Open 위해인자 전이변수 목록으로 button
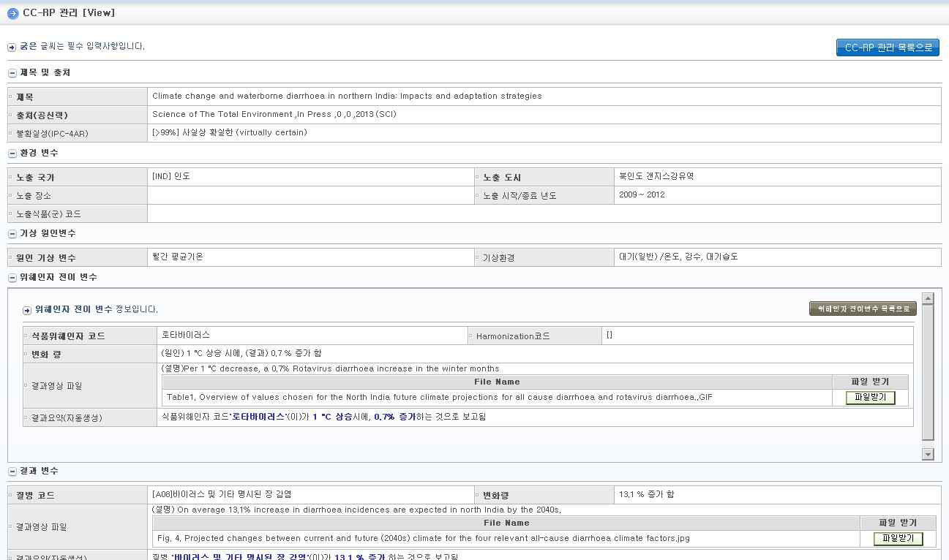This screenshot has width=949, height=560. (863, 309)
